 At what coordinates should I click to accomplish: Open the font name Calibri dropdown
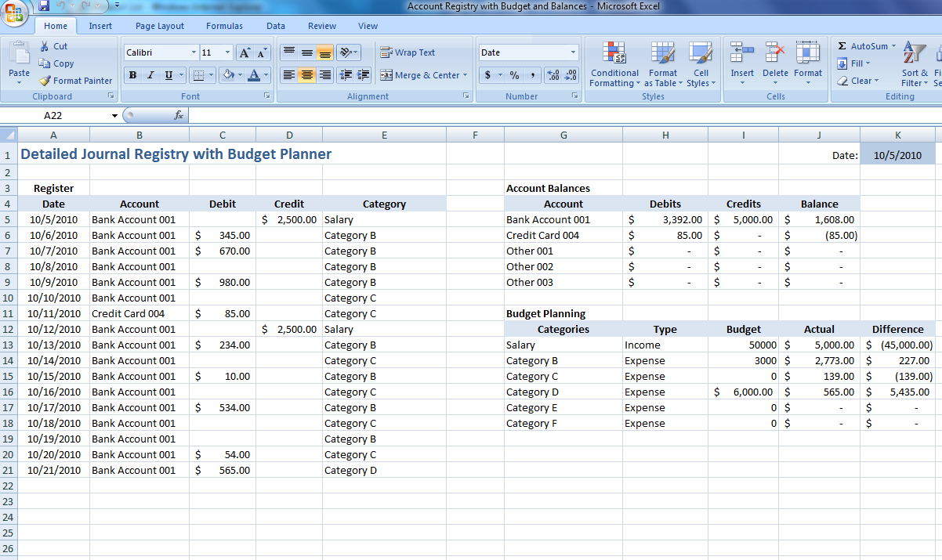194,52
